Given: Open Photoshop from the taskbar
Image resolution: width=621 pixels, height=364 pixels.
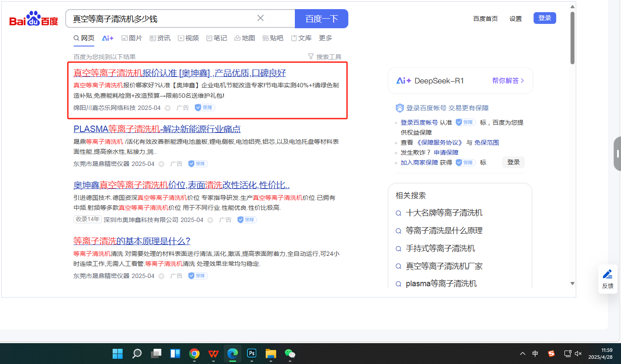Looking at the screenshot, I should click(252, 354).
